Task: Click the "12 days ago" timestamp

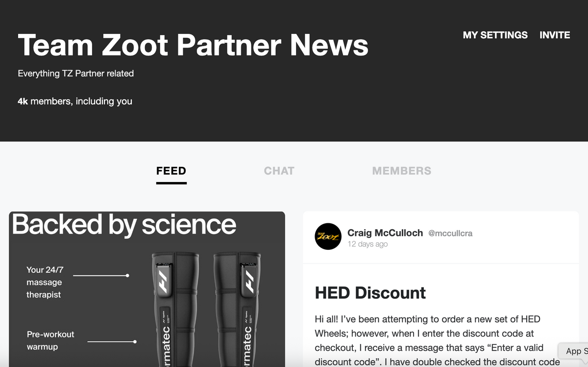Action: (x=367, y=244)
